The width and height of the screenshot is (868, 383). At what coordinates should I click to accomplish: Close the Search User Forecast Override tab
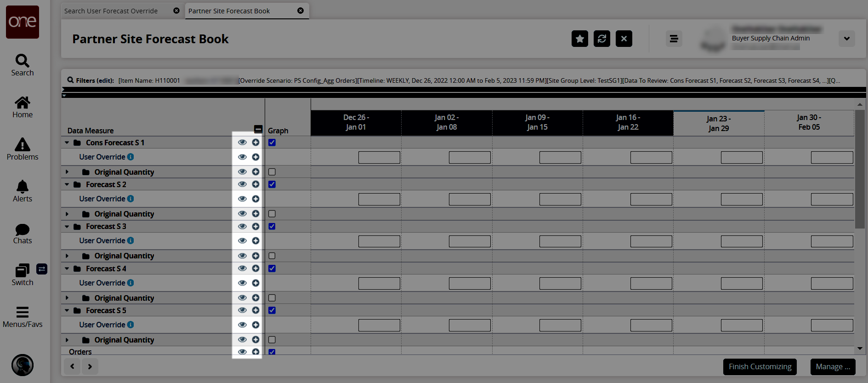pyautogui.click(x=176, y=11)
